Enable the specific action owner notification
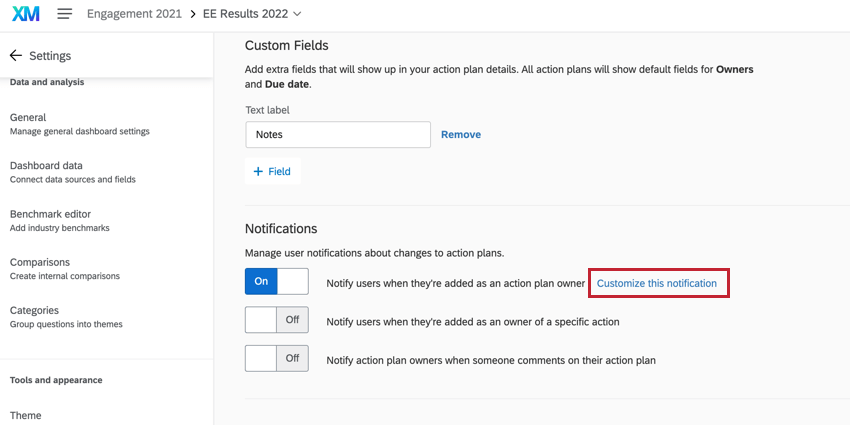This screenshot has height=425, width=850. coord(276,320)
